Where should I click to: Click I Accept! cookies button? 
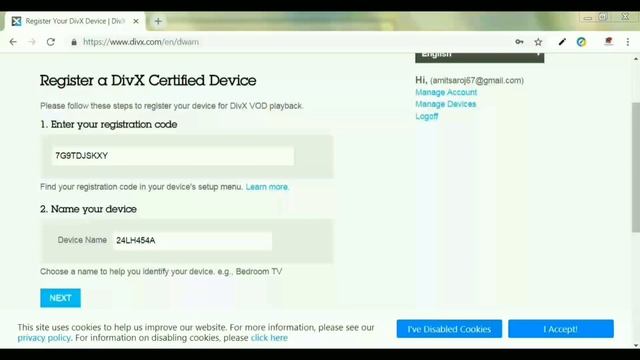click(561, 329)
